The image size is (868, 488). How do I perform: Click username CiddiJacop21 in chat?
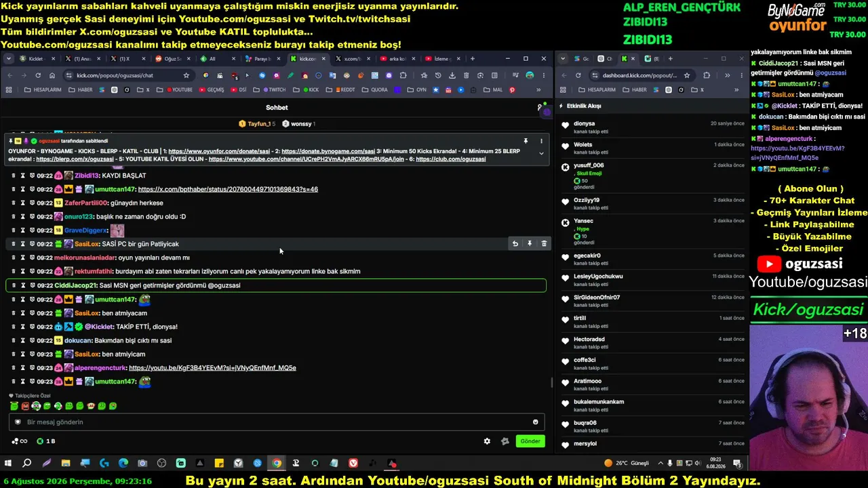pos(76,285)
